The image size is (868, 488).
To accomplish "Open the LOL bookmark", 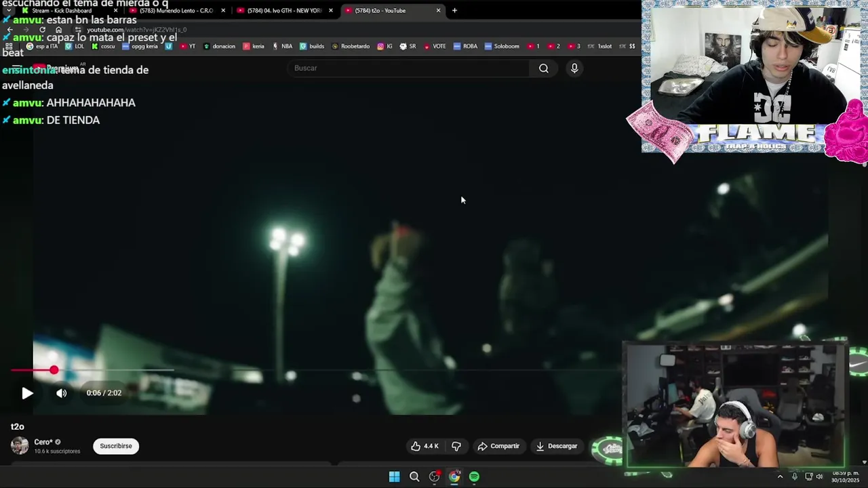I will (75, 46).
